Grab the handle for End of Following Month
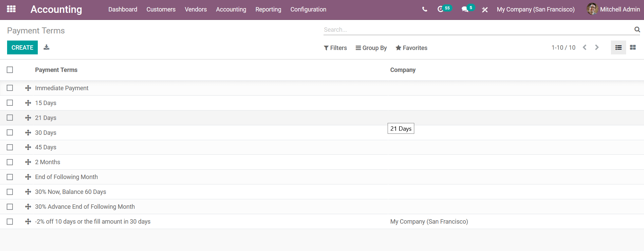This screenshot has width=644, height=251. pyautogui.click(x=28, y=177)
